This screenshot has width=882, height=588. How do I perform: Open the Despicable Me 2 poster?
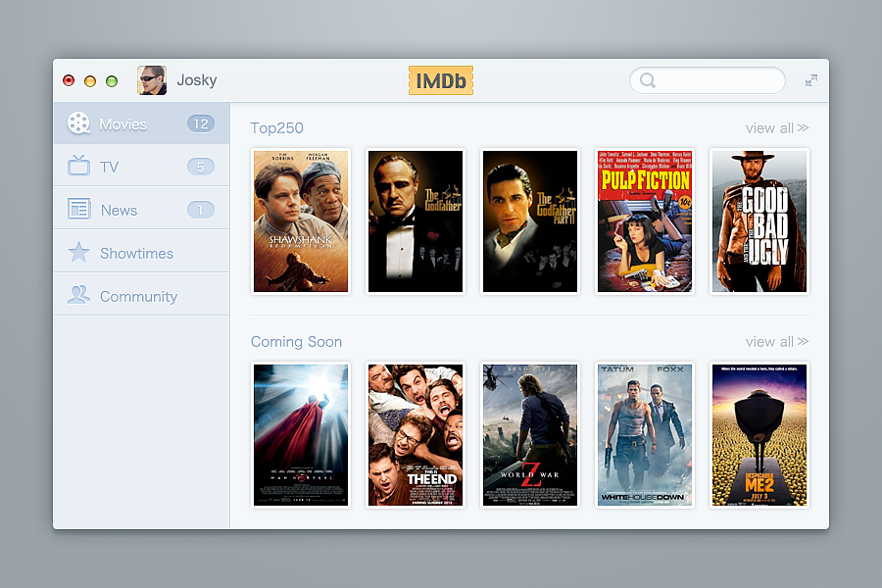[759, 435]
